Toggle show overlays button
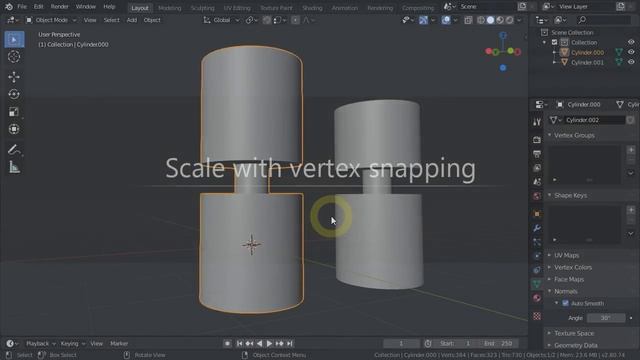Image resolution: width=640 pixels, height=360 pixels. (x=446, y=20)
